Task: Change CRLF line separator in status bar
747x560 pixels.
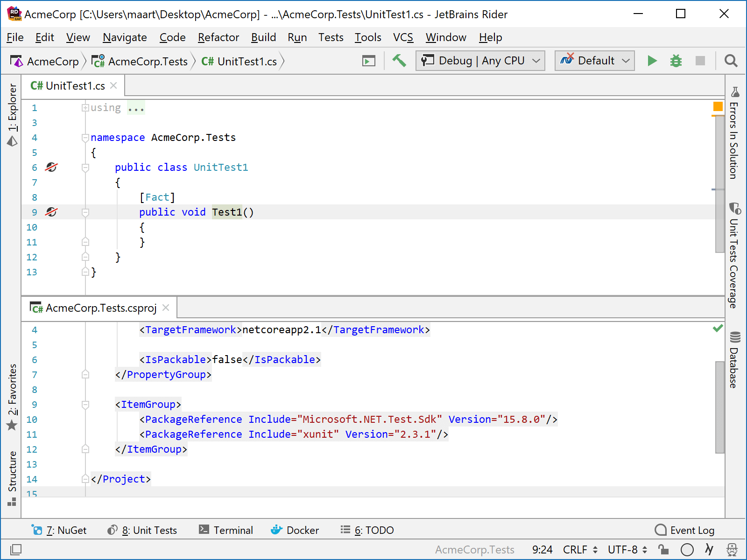Action: [580, 550]
